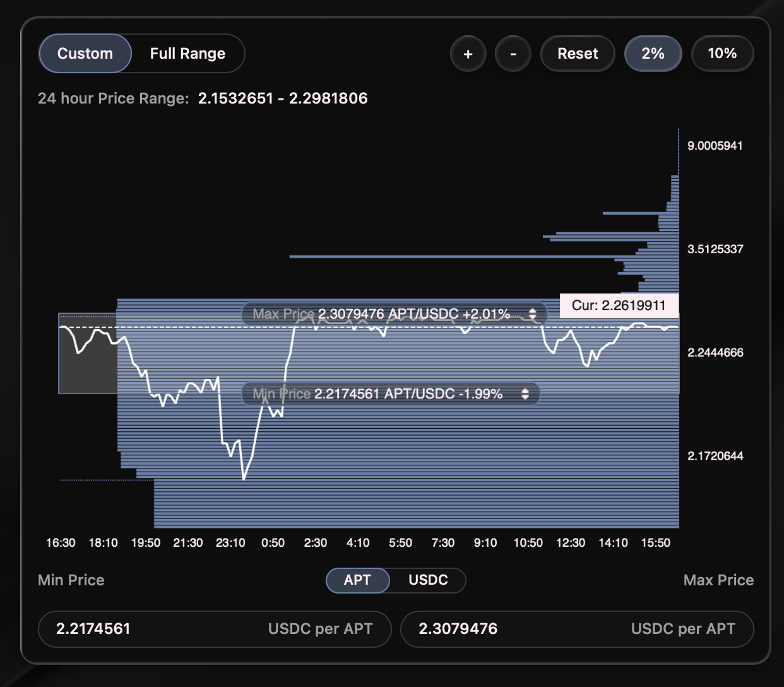Screen dimensions: 784x687
Task: Click the 15:50 time axis label
Action: coord(655,543)
